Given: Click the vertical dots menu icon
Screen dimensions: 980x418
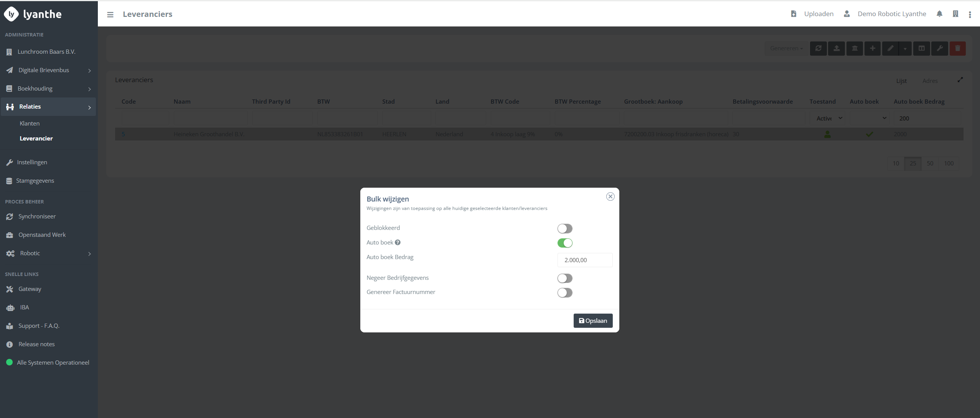Looking at the screenshot, I should pyautogui.click(x=970, y=15).
